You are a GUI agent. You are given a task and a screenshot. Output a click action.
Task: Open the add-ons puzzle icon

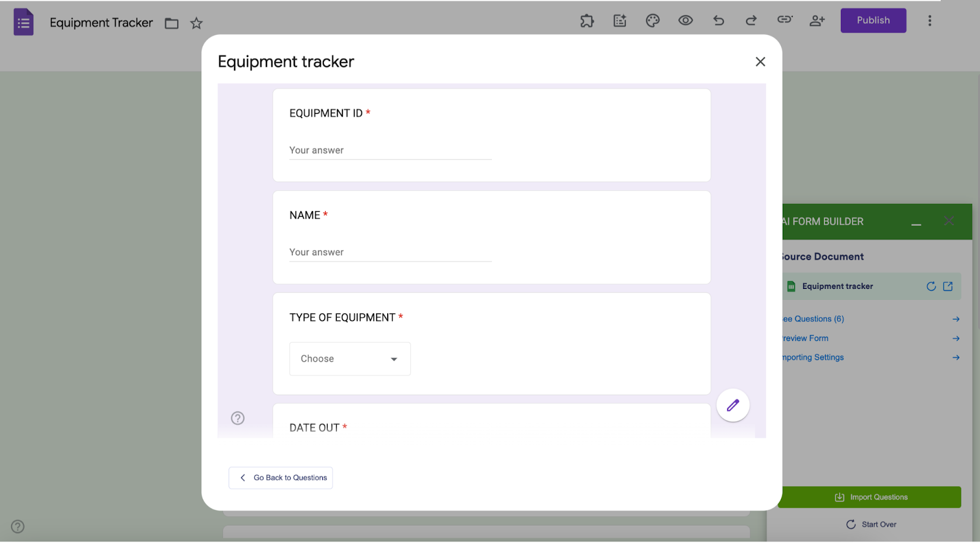[x=587, y=21]
